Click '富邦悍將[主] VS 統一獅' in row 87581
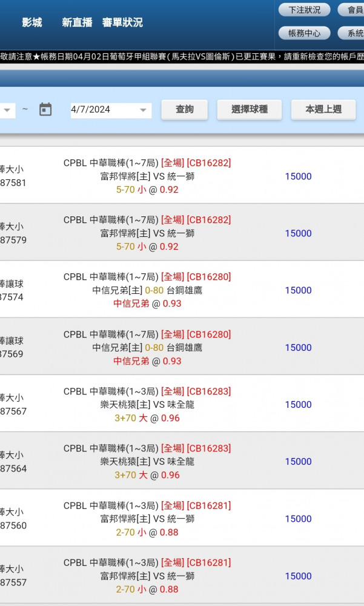 point(147,176)
